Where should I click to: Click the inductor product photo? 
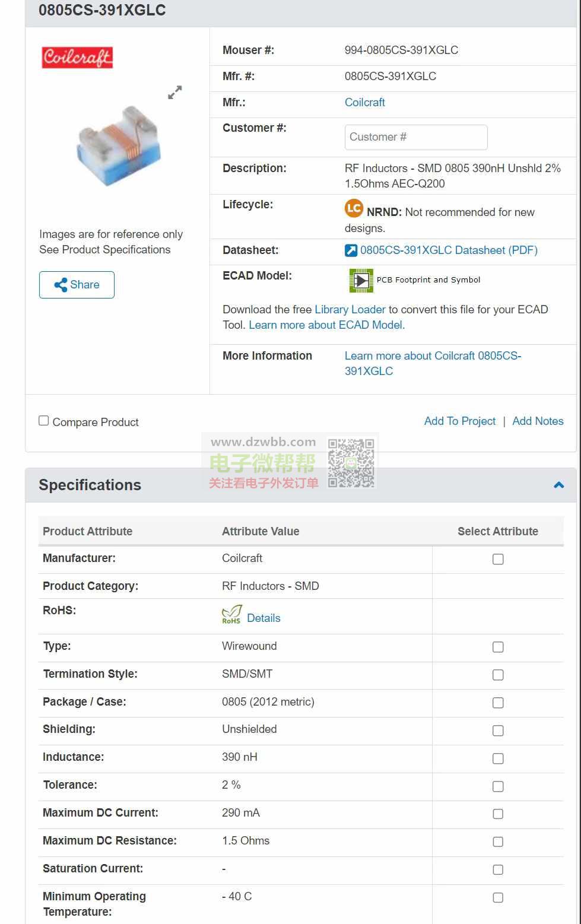pyautogui.click(x=119, y=145)
